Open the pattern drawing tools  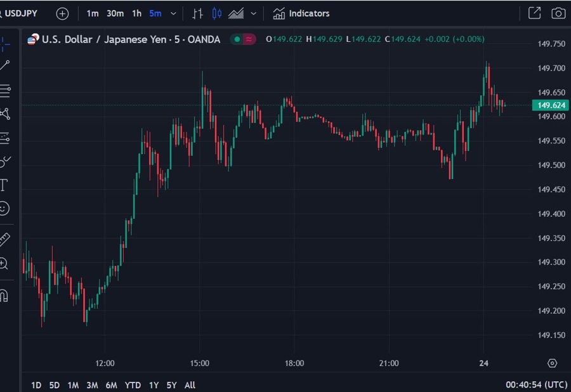[5, 114]
